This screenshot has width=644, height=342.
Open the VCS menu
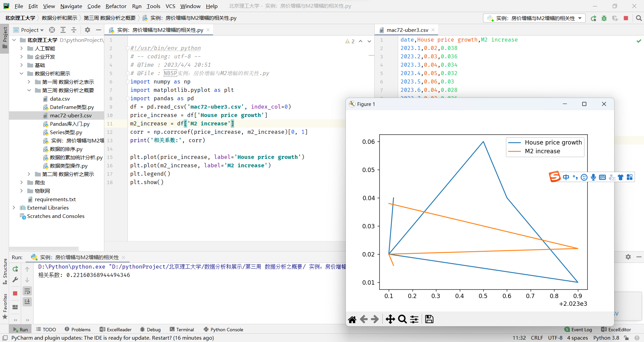(x=170, y=6)
